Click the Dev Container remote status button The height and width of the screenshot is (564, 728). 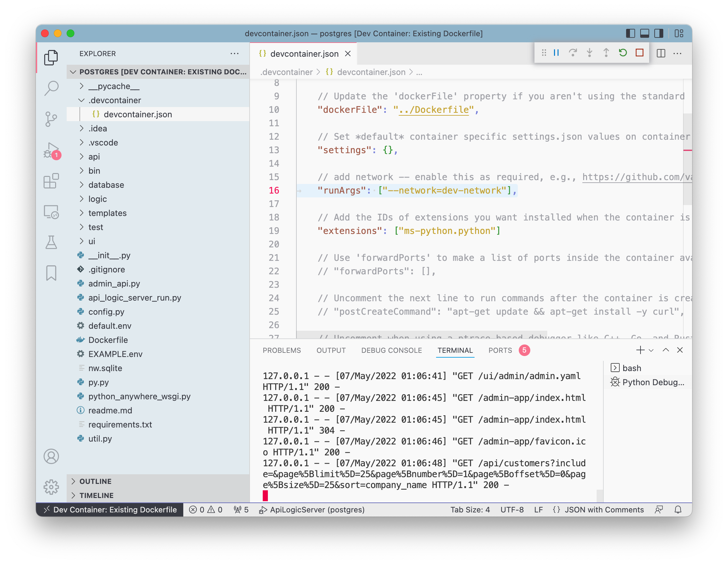[110, 510]
